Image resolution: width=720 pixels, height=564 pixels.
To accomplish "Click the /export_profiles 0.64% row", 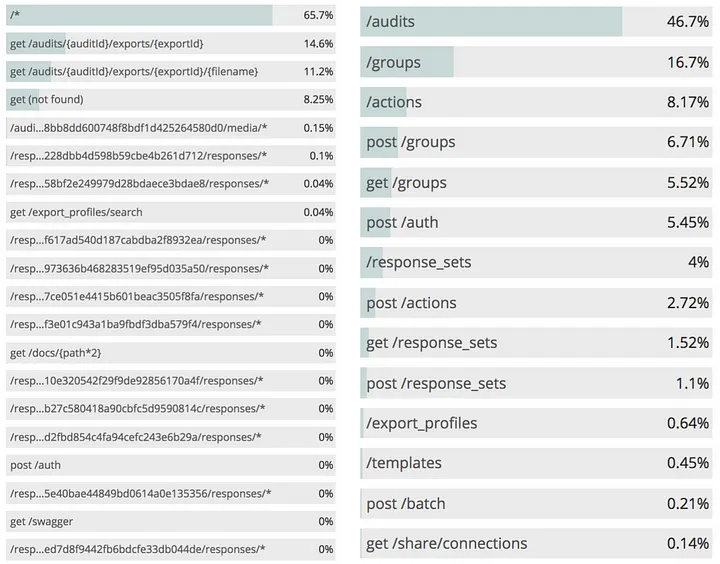I will pyautogui.click(x=536, y=423).
